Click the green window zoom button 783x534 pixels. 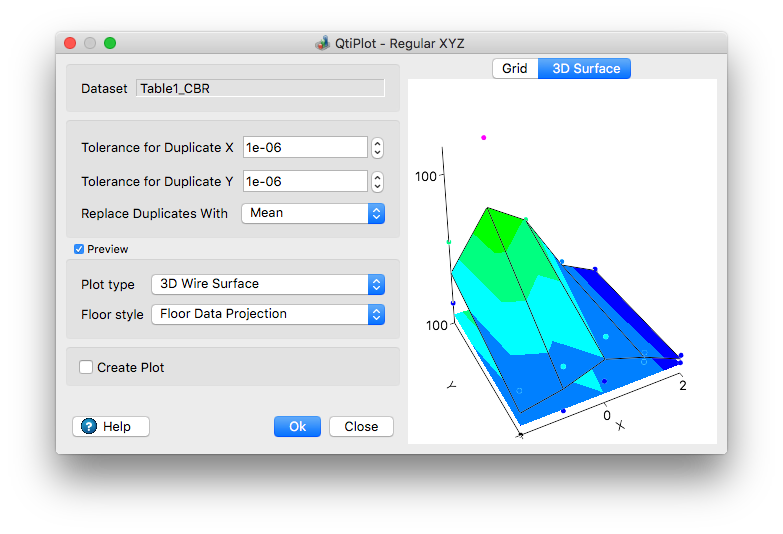(x=110, y=43)
